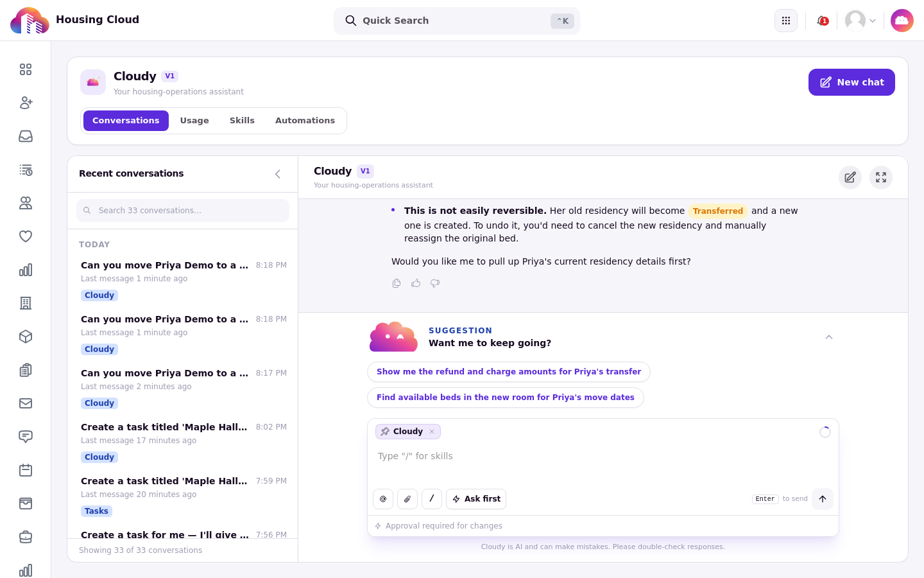This screenshot has width=924, height=578.
Task: Switch to the Conversations tab
Action: 126,121
